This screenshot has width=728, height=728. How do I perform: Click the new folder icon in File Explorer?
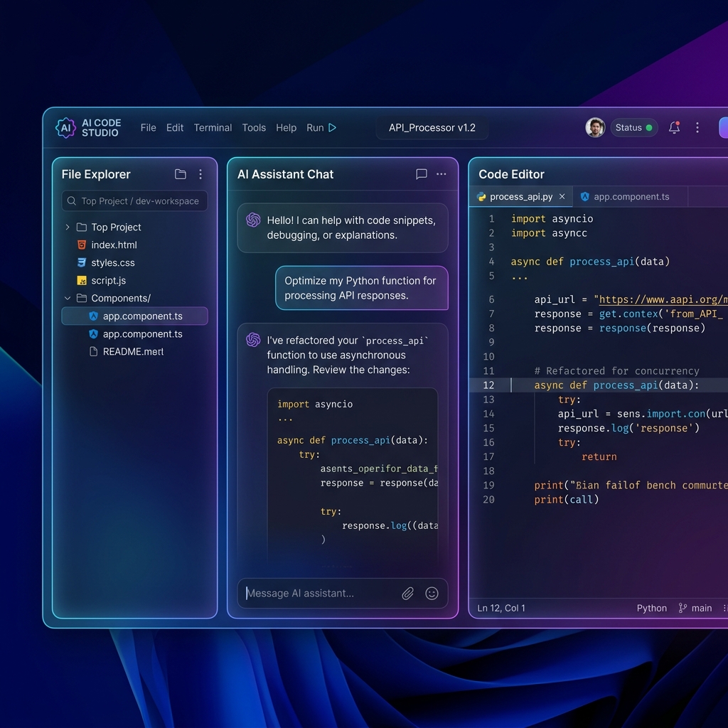pyautogui.click(x=180, y=174)
